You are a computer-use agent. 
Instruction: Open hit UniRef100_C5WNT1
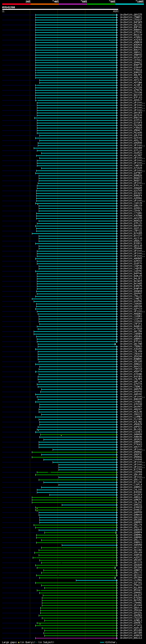point(131,17)
